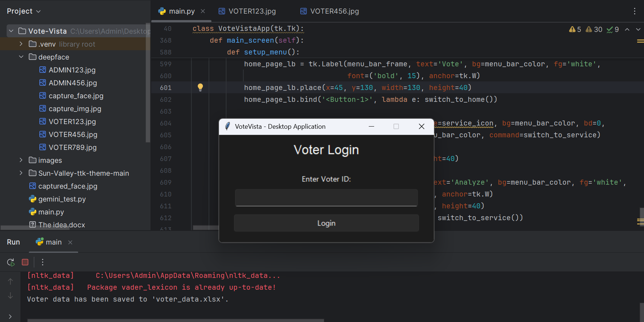
Task: Click the deepface folder icon
Action: (x=33, y=57)
